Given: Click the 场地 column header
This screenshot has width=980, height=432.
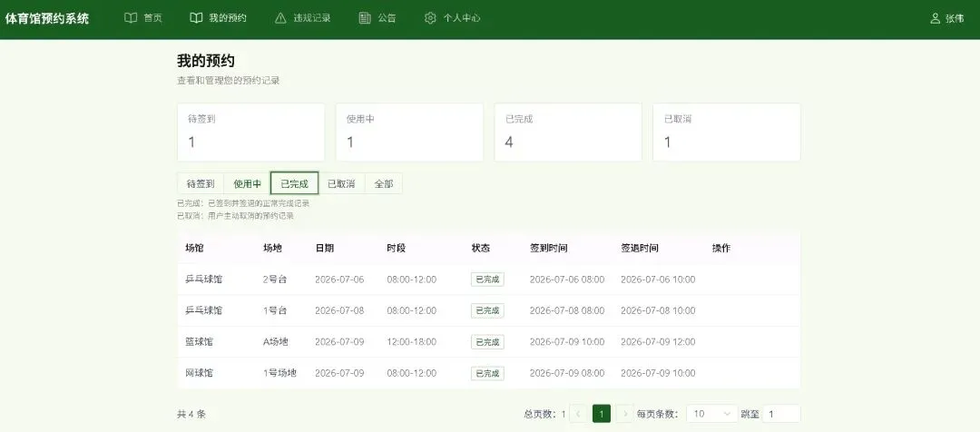Looking at the screenshot, I should (x=272, y=248).
